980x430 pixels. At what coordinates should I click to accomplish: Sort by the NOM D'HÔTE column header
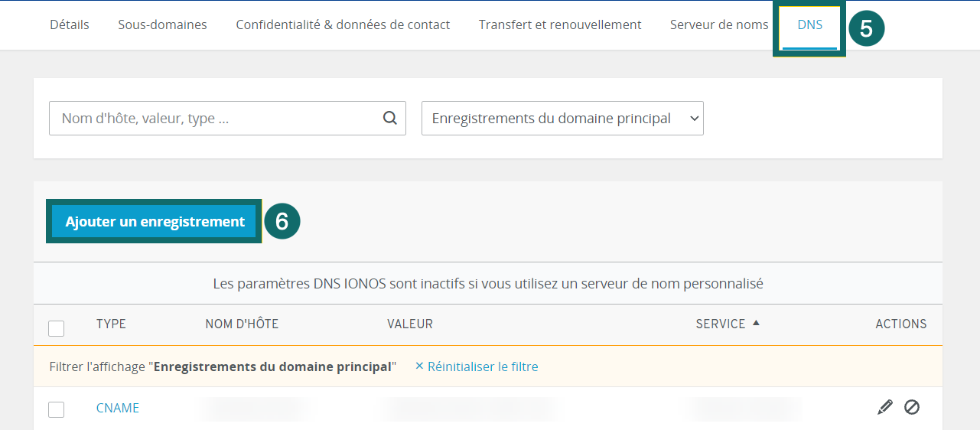242,324
